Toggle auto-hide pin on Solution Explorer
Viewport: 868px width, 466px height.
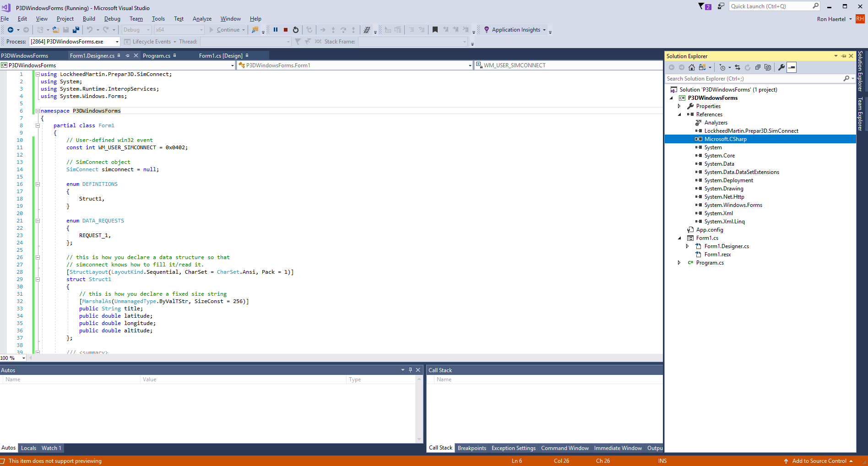pos(844,56)
